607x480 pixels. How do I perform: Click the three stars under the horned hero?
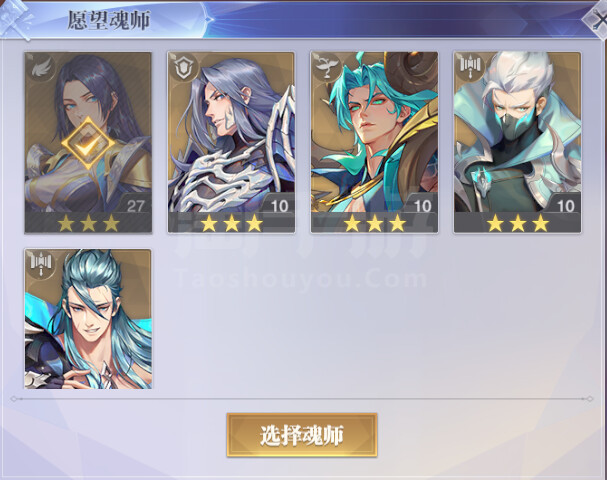pos(375,223)
